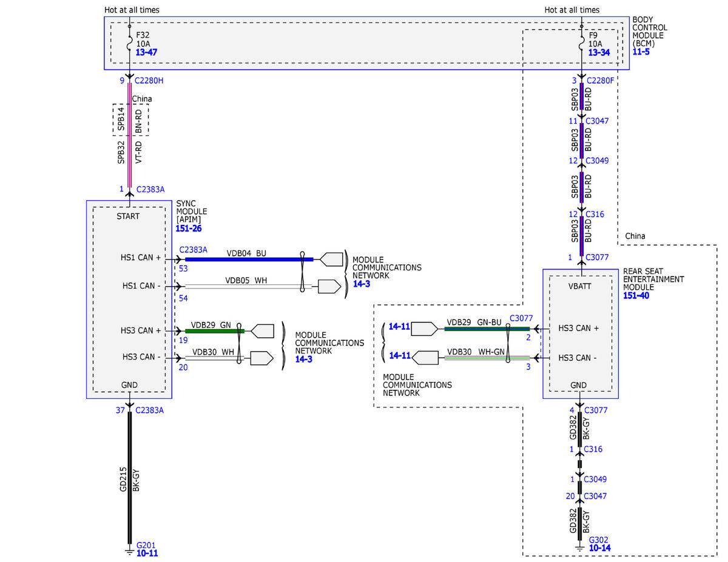Select connector C3049 at pin 12
This screenshot has width=728, height=562.
pos(598,161)
